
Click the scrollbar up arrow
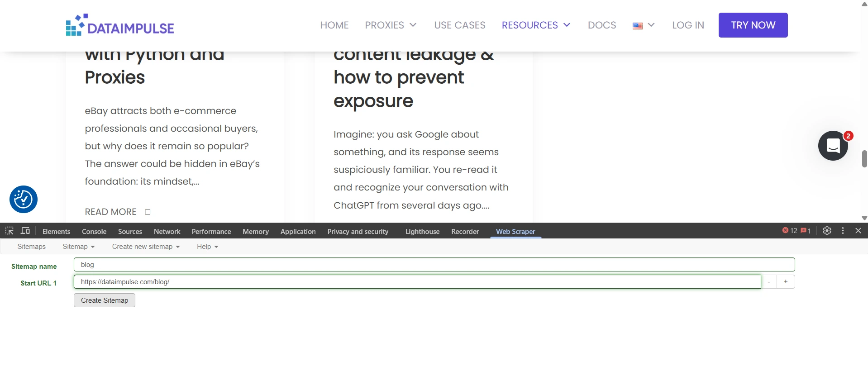tap(864, 4)
